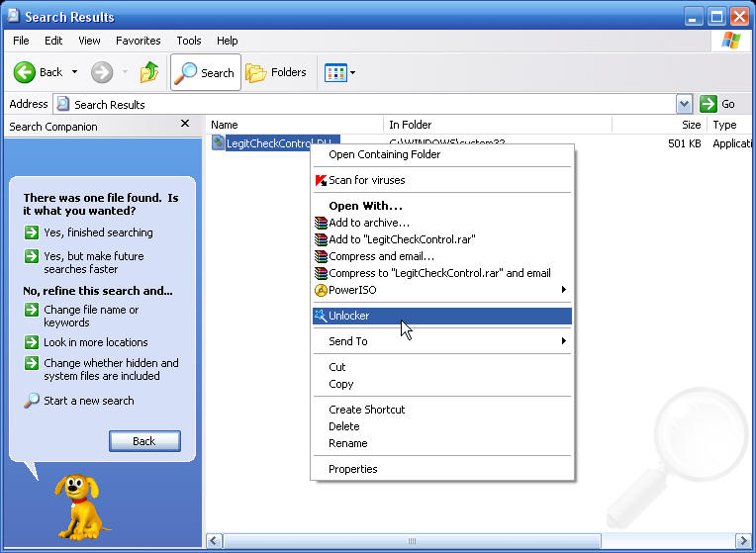Choose Create Shortcut in context menu
This screenshot has width=756, height=553.
[x=442, y=410]
